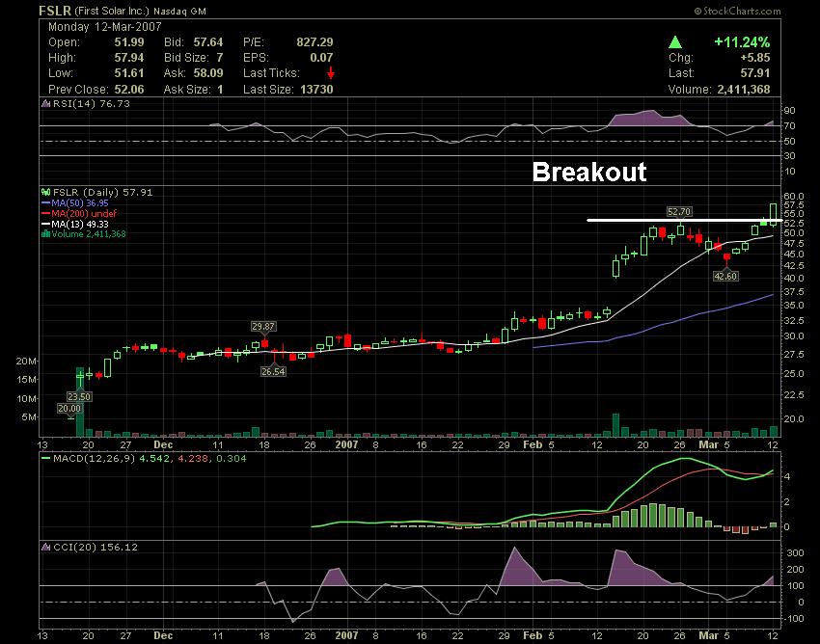Click the red down-arrow Last Ticks indicator
The image size is (820, 644).
click(x=331, y=73)
